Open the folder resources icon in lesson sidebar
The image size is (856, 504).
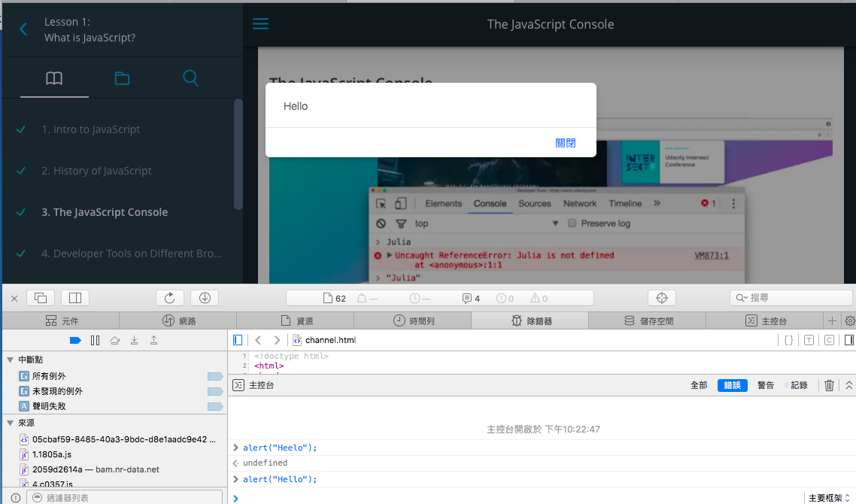pos(122,78)
